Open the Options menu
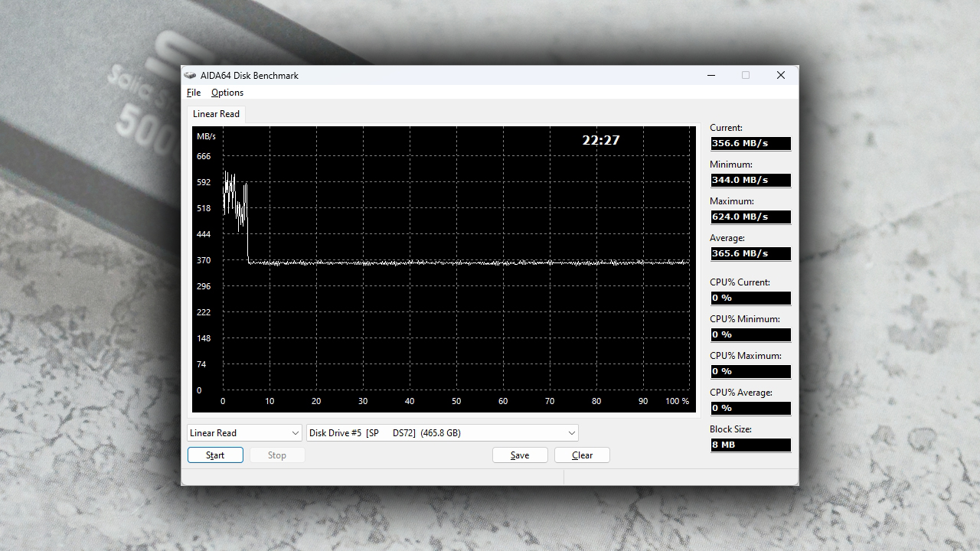980x551 pixels. (x=227, y=93)
